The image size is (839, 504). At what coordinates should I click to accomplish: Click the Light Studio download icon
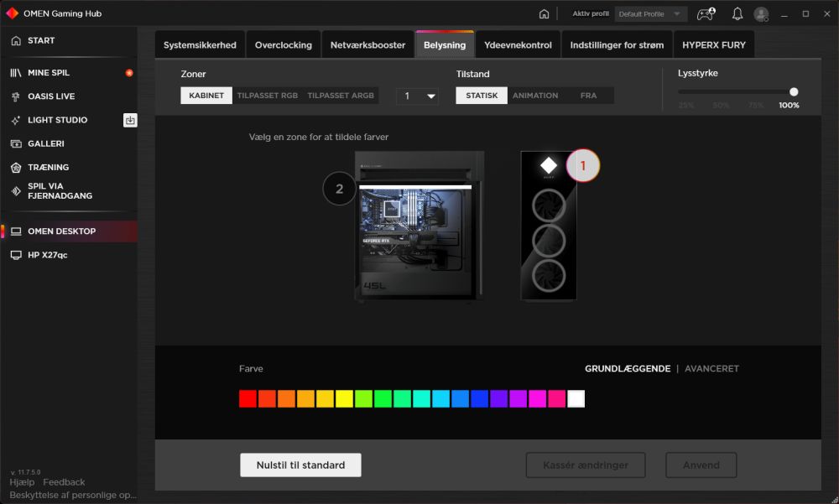coord(130,120)
